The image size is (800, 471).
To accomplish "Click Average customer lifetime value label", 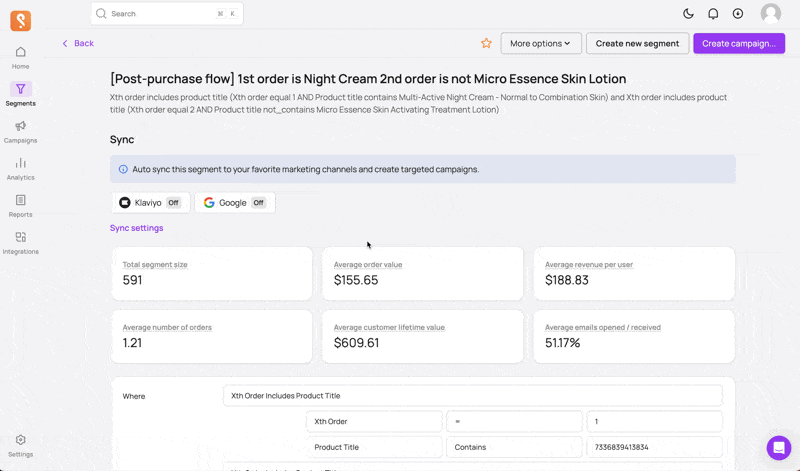I will [x=389, y=327].
